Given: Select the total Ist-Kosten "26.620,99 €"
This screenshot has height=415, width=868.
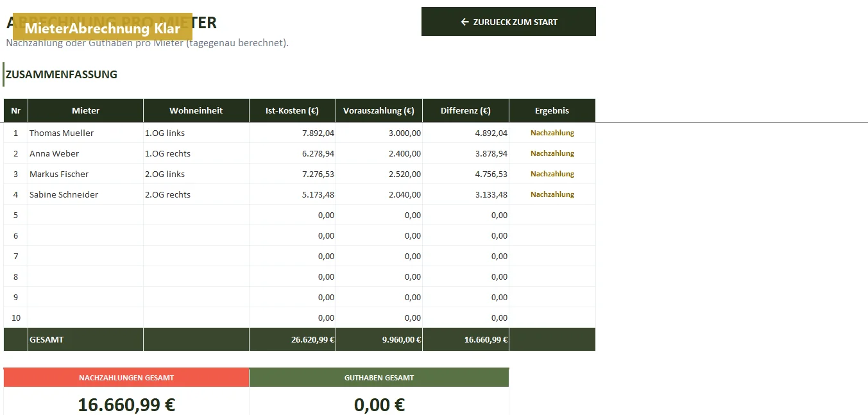Looking at the screenshot, I should 293,339.
